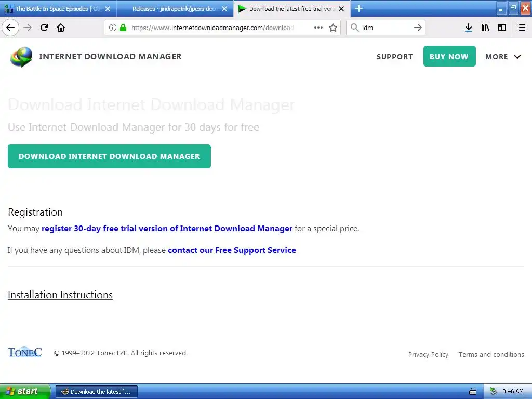Open page actions three-dot menu
Viewport: 532px width, 399px height.
[318, 28]
